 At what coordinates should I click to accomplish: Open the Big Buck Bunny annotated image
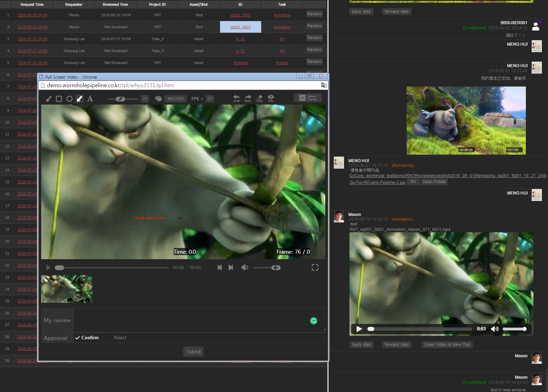(x=466, y=121)
